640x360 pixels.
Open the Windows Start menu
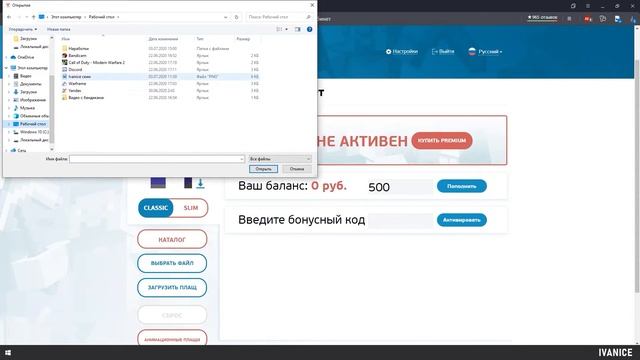point(8,353)
